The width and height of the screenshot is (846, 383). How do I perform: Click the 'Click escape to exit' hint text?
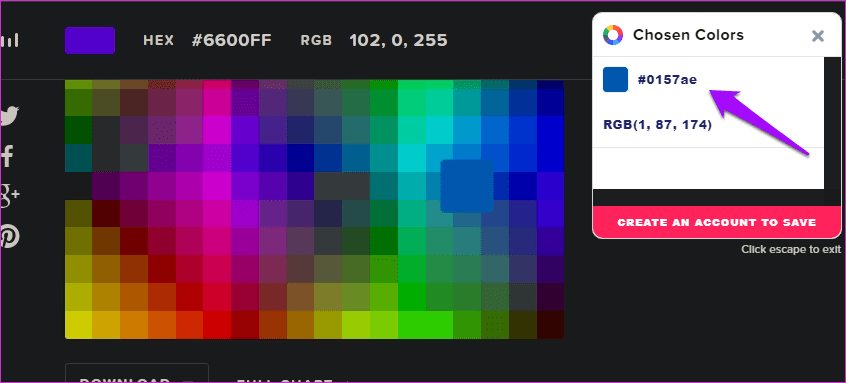(790, 249)
